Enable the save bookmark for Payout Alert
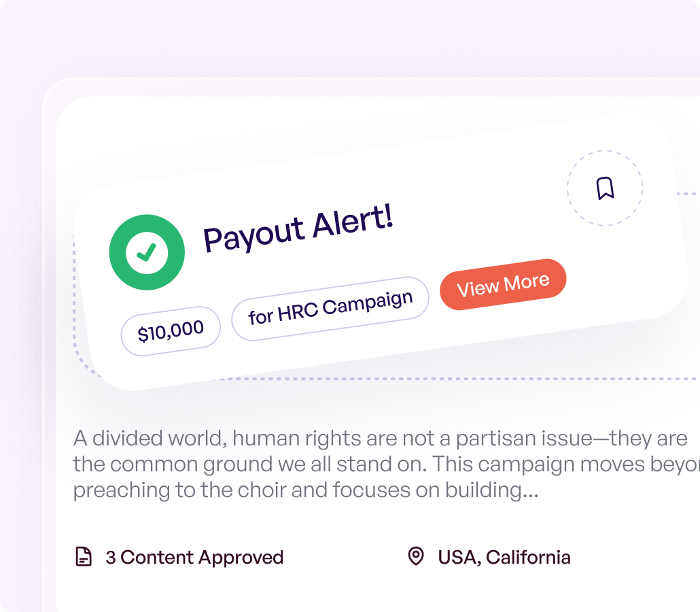 pos(605,188)
